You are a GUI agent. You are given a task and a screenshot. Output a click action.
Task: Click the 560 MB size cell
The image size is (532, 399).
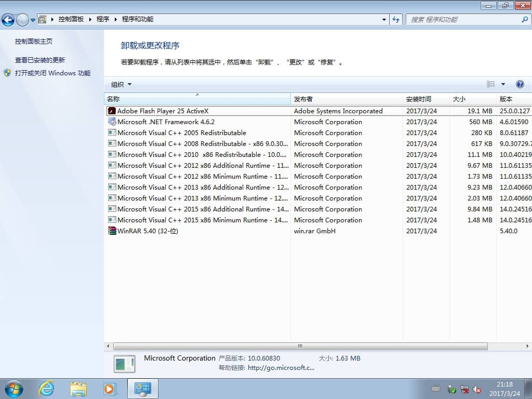pyautogui.click(x=481, y=122)
